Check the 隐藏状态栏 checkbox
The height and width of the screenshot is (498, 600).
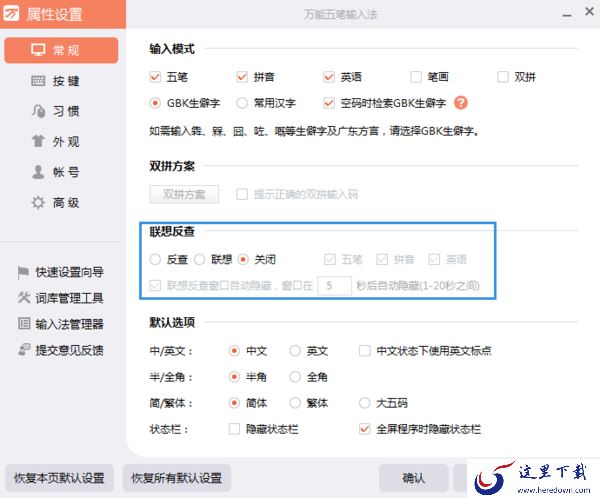(x=234, y=429)
